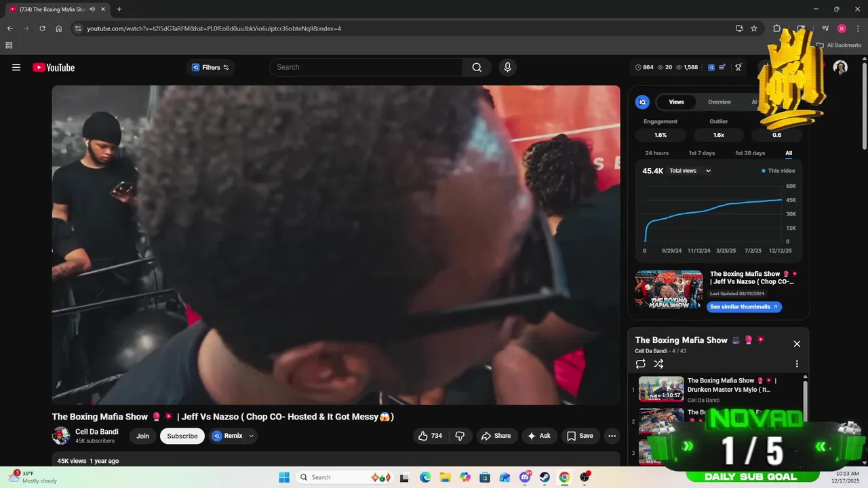Open the Cell Da Bandi channel name link
Viewport: 868px width, 488px height.
97,432
